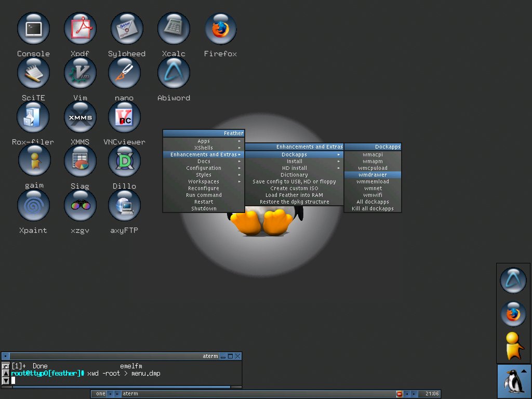
Task: Launch the Xcalc calculator icon
Action: click(x=174, y=29)
